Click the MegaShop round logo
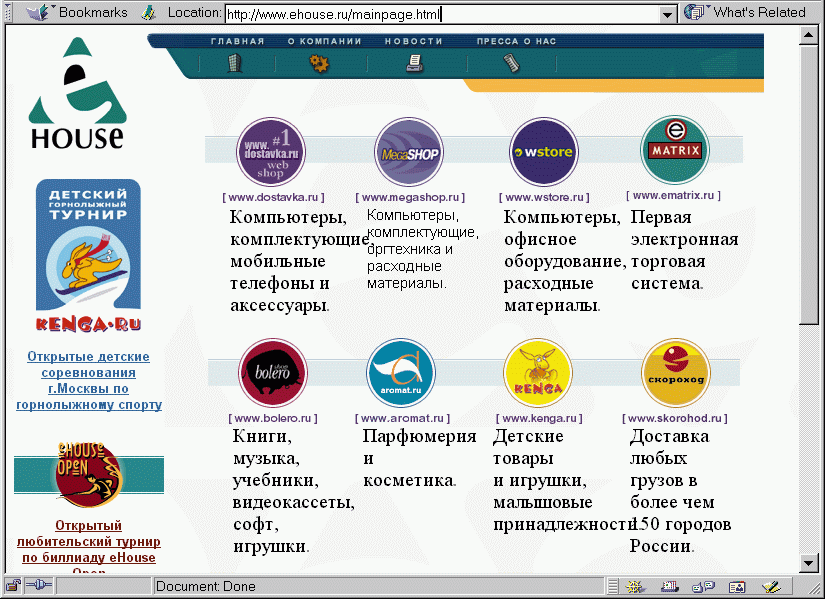The height and width of the screenshot is (599, 825). pyautogui.click(x=408, y=153)
